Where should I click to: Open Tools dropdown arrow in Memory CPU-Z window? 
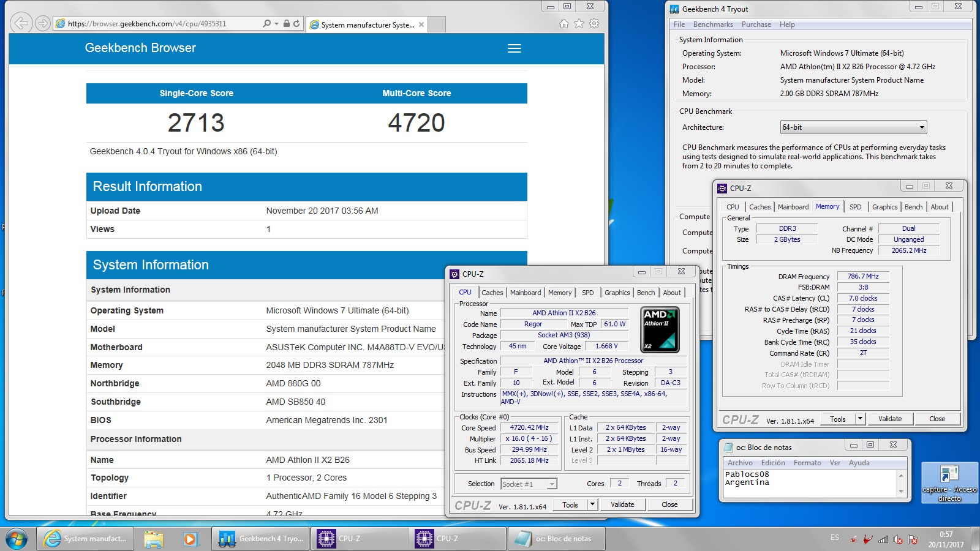point(860,419)
